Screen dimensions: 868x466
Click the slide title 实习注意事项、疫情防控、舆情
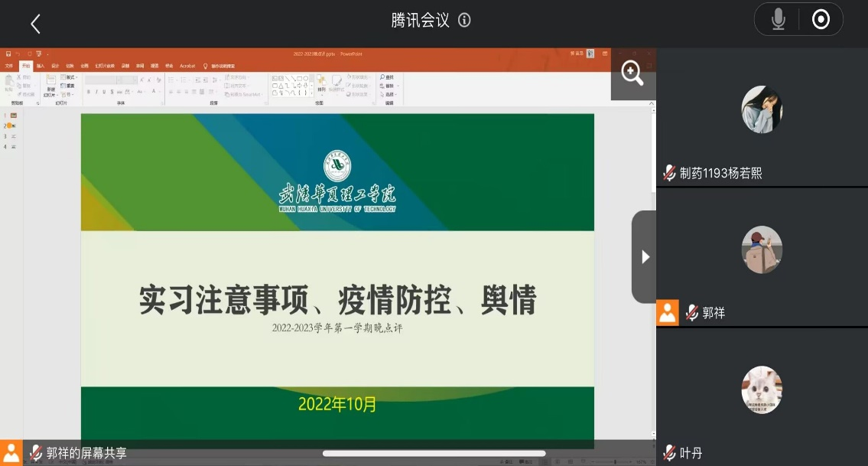point(337,300)
